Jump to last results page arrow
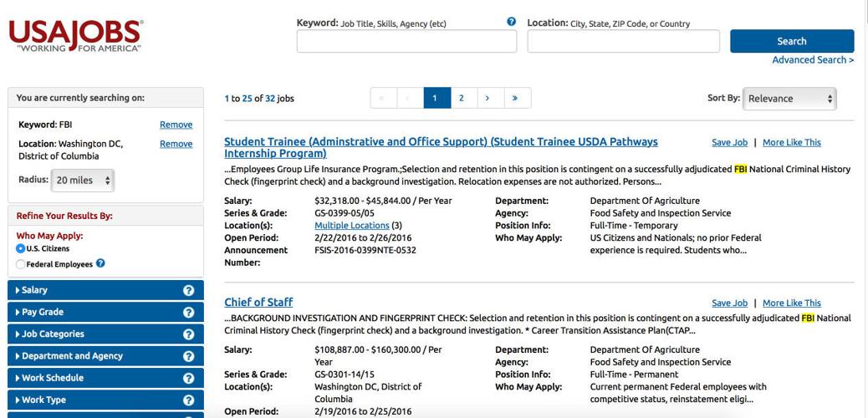This screenshot has height=418, width=868. click(x=515, y=98)
